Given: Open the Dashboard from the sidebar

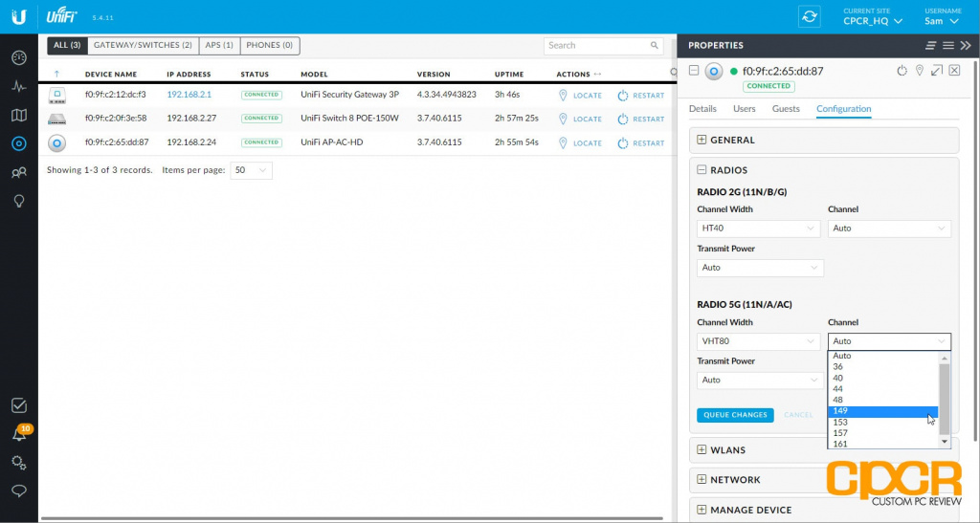Looking at the screenshot, I should coord(18,57).
